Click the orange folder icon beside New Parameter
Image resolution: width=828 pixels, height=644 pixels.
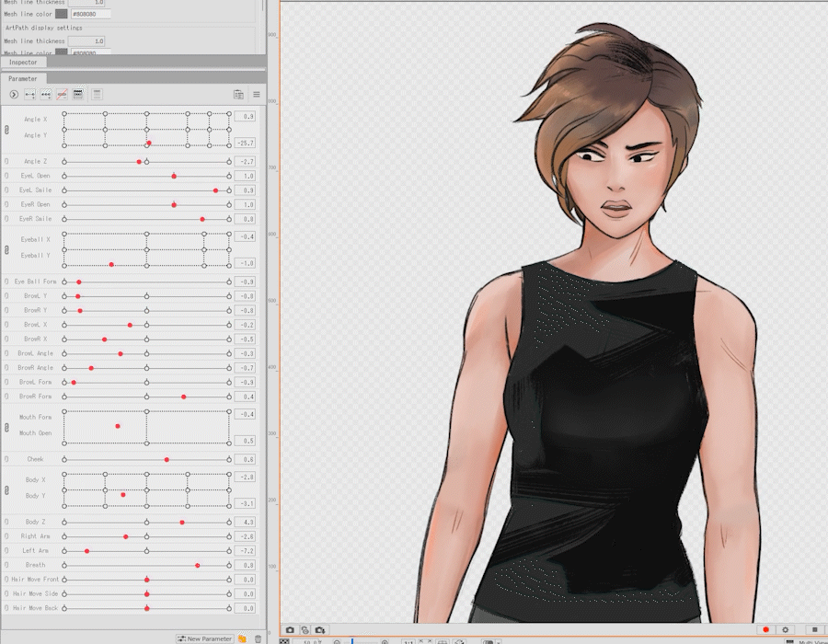[242, 638]
